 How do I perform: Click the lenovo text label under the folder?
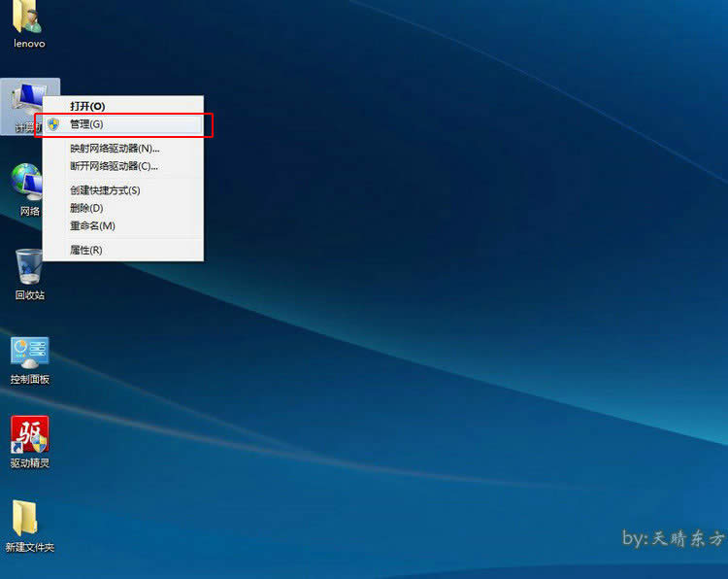pos(29,44)
